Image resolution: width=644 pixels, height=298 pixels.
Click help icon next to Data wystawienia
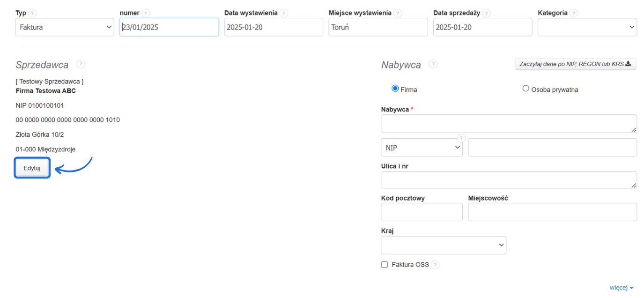coord(283,13)
